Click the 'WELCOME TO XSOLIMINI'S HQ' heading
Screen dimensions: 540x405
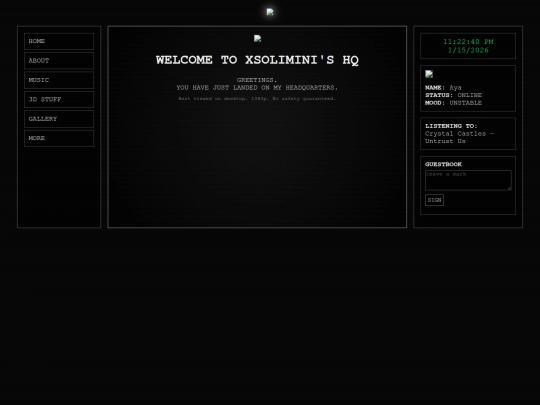tap(257, 60)
